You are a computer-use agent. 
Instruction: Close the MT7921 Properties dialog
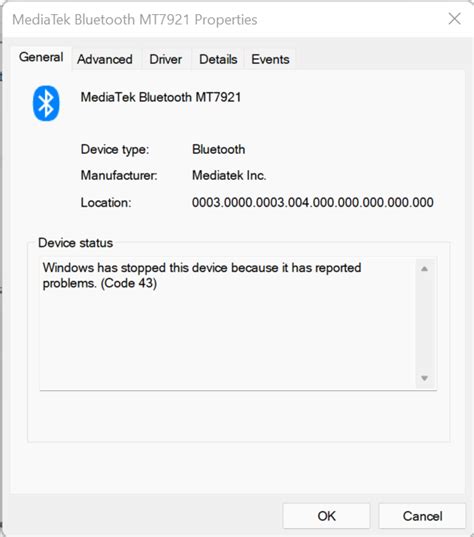454,19
